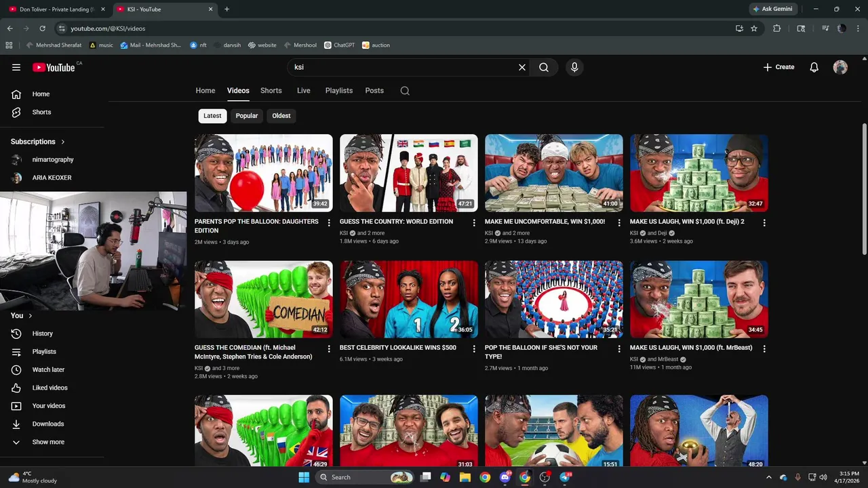Open File Explorer from taskbar
Screen dimensions: 868x488
tap(465, 477)
